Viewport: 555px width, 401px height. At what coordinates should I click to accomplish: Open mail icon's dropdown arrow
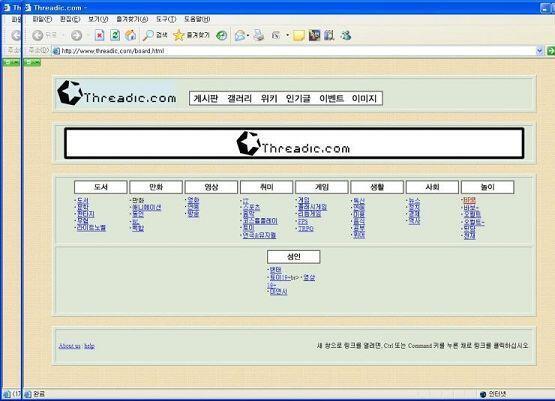pos(248,35)
